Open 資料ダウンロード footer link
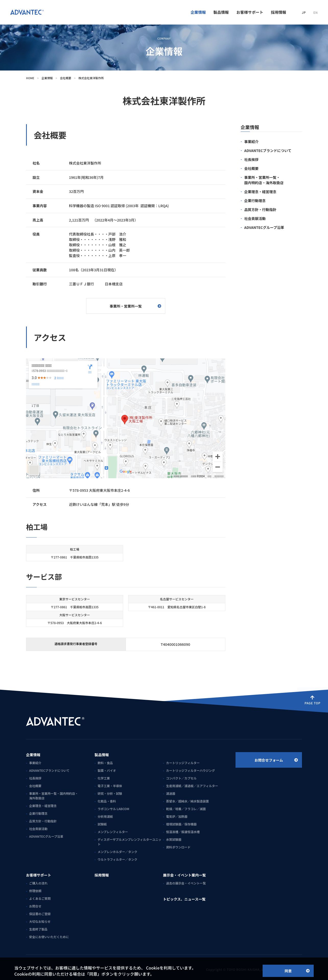The image size is (328, 980). pyautogui.click(x=178, y=847)
